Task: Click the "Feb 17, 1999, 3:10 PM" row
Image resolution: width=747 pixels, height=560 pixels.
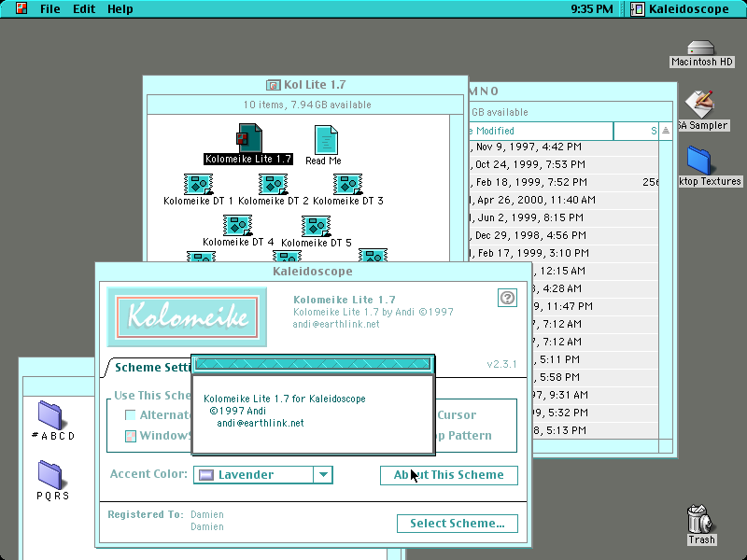Action: [x=564, y=253]
